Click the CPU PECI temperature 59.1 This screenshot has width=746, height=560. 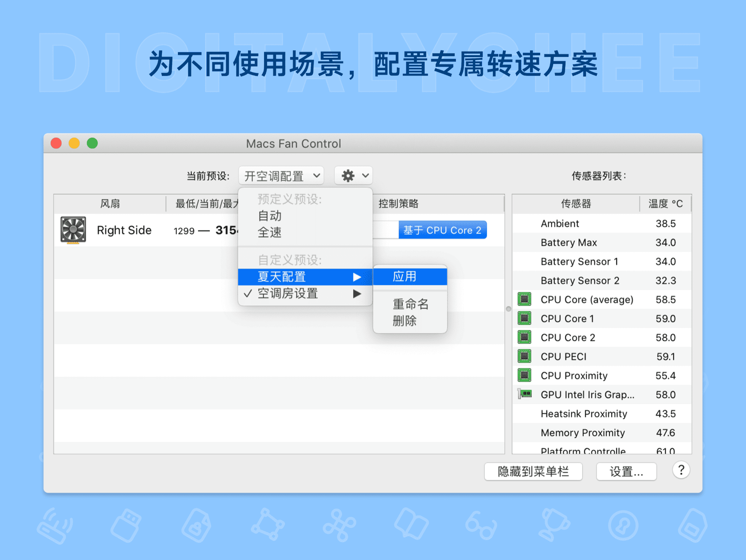click(x=666, y=357)
